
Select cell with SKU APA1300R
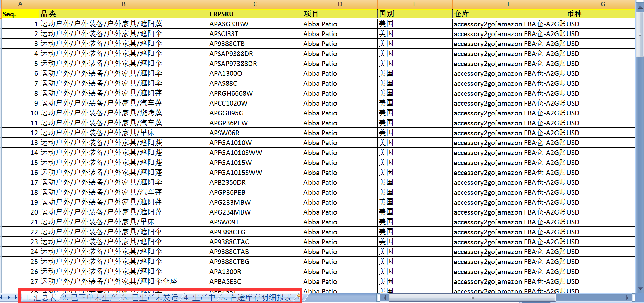coord(255,272)
